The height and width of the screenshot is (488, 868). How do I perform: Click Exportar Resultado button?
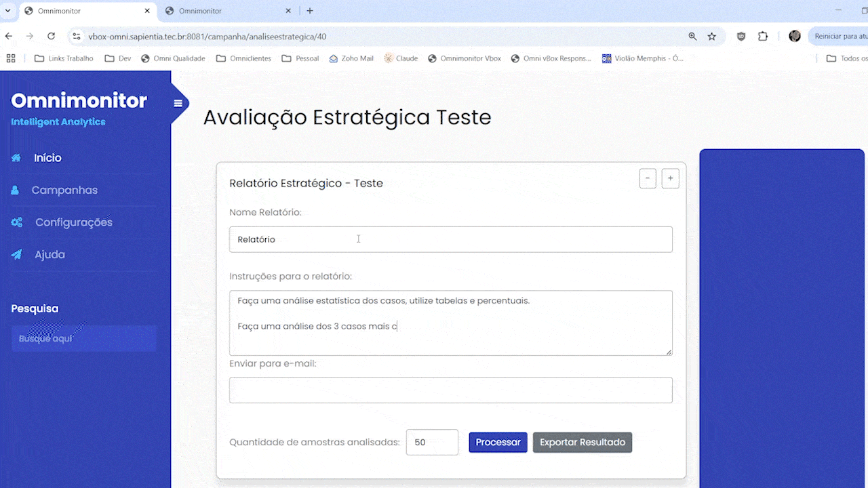[x=583, y=443]
